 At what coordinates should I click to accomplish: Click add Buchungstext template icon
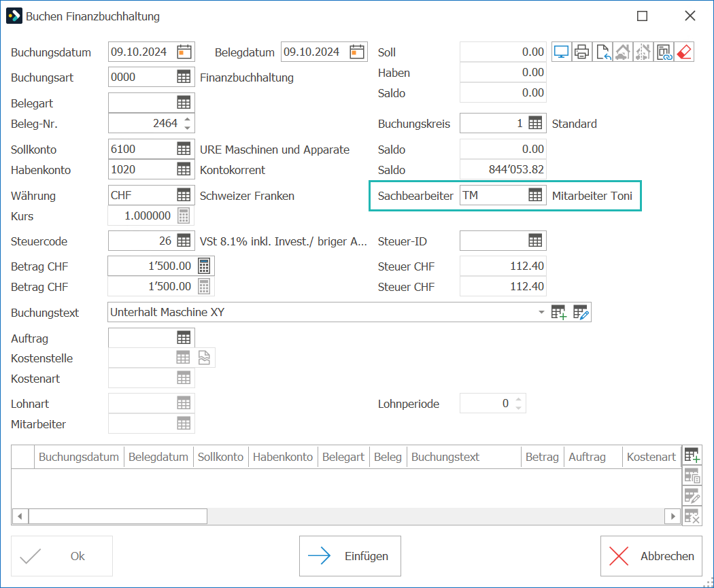(x=559, y=312)
